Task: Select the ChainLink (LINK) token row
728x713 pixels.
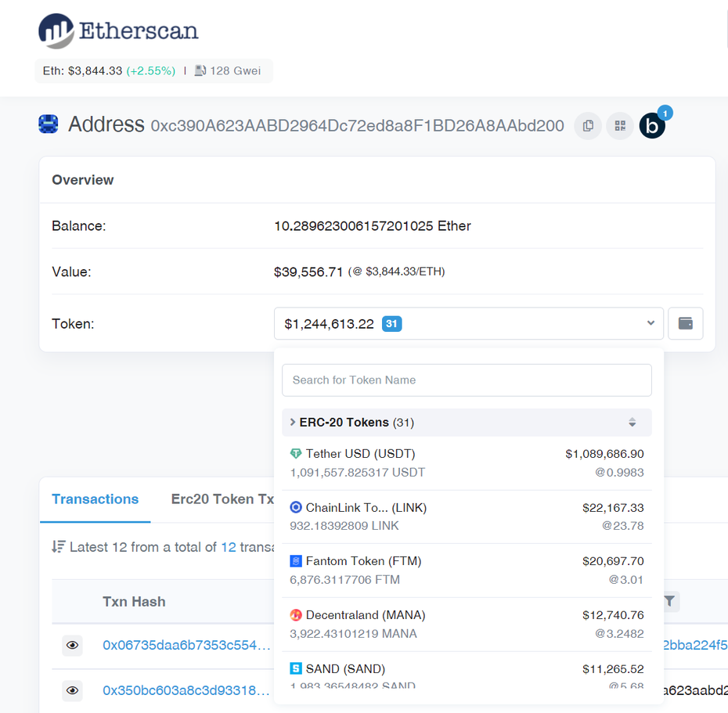Action: tap(467, 517)
